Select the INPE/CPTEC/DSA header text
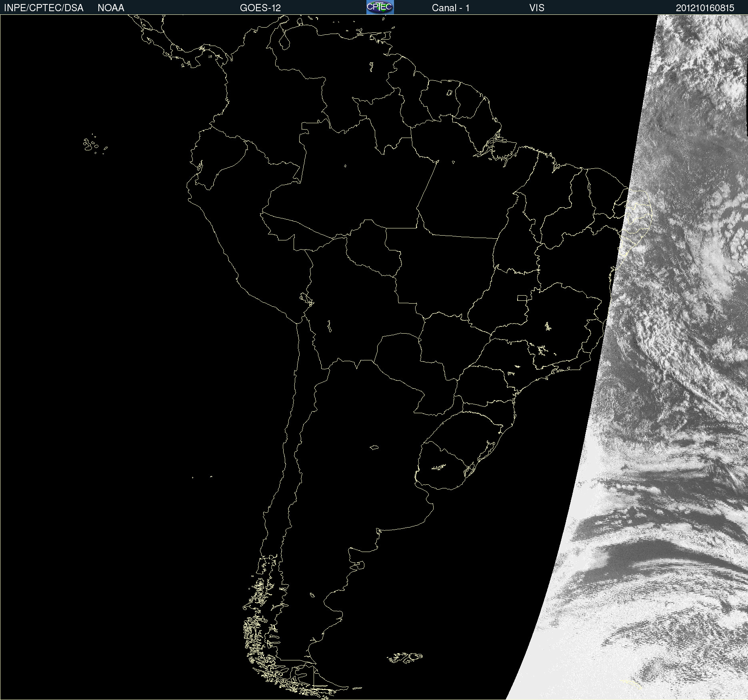 (44, 8)
